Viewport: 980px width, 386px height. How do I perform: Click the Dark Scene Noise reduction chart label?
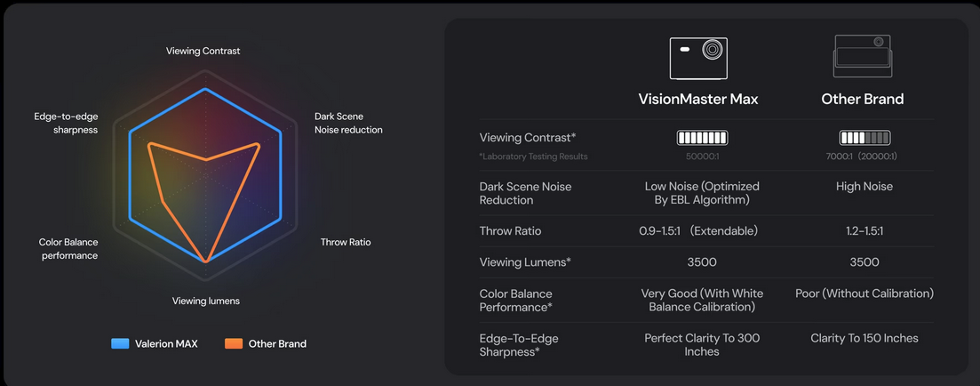pyautogui.click(x=348, y=123)
